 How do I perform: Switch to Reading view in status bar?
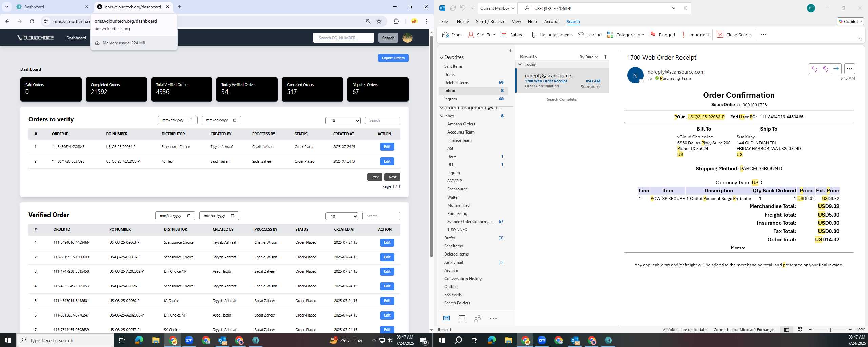click(x=800, y=330)
